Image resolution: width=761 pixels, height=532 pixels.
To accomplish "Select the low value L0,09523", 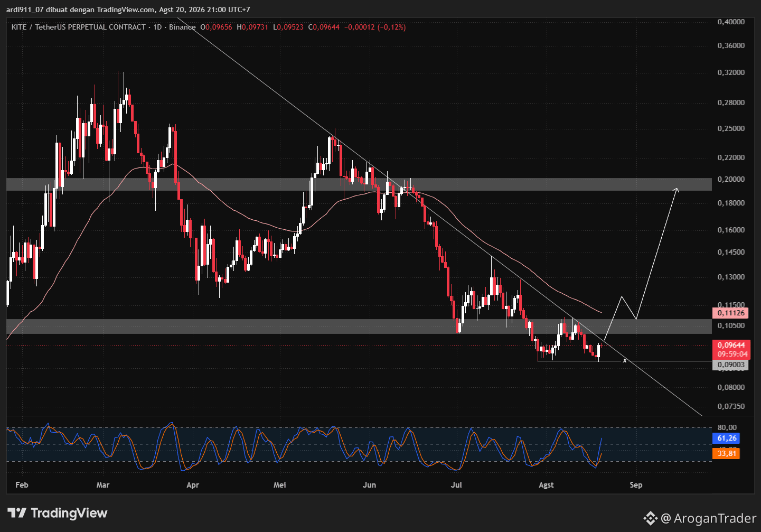I will 288,27.
